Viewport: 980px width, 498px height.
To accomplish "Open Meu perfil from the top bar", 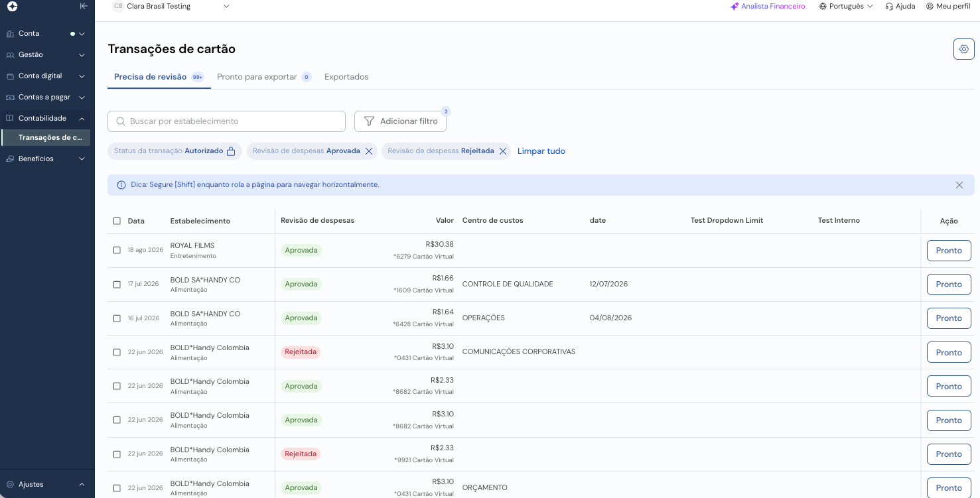I will tap(948, 6).
